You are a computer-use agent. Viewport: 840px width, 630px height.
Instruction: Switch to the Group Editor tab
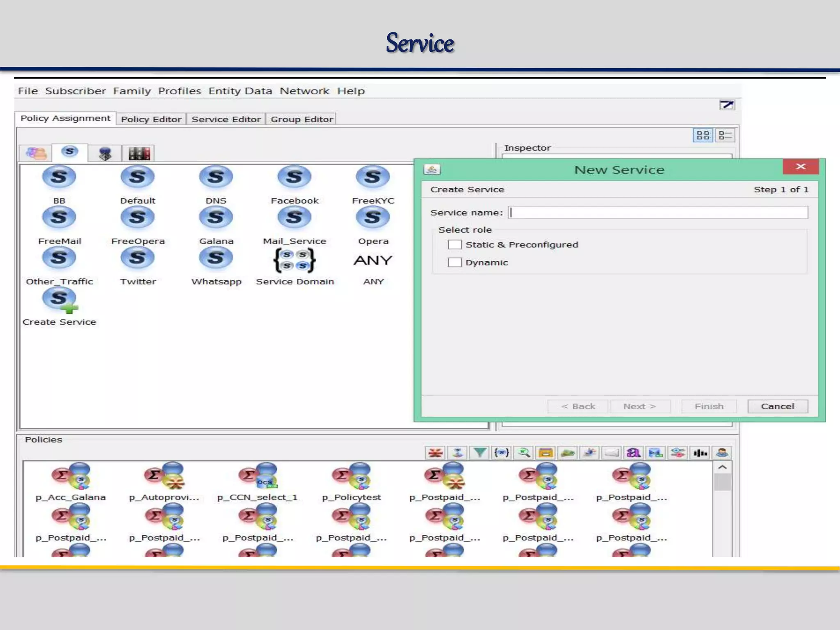pos(301,119)
